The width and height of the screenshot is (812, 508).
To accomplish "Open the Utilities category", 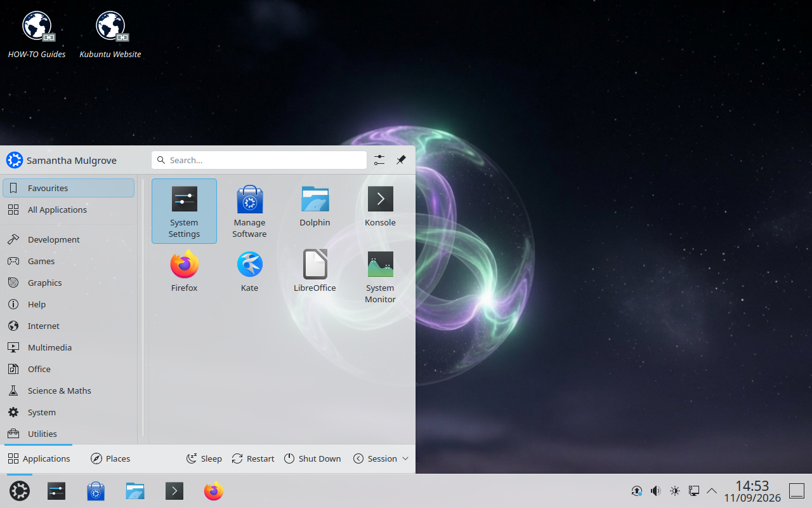I will 69,434.
